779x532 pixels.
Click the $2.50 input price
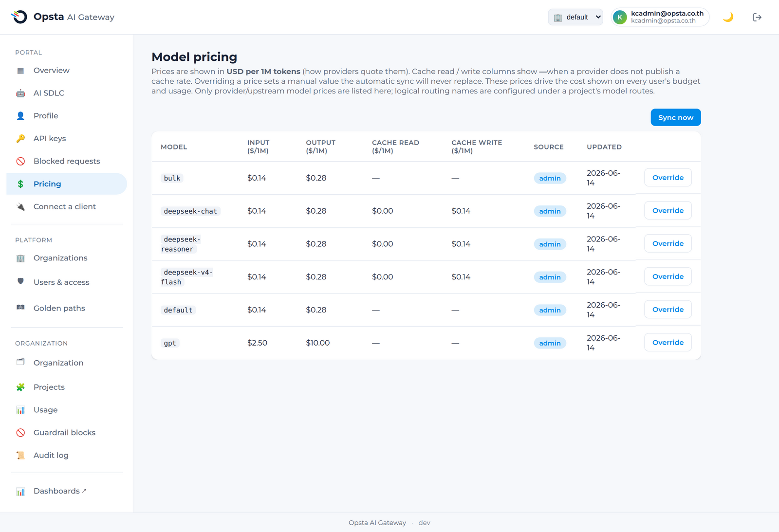257,343
